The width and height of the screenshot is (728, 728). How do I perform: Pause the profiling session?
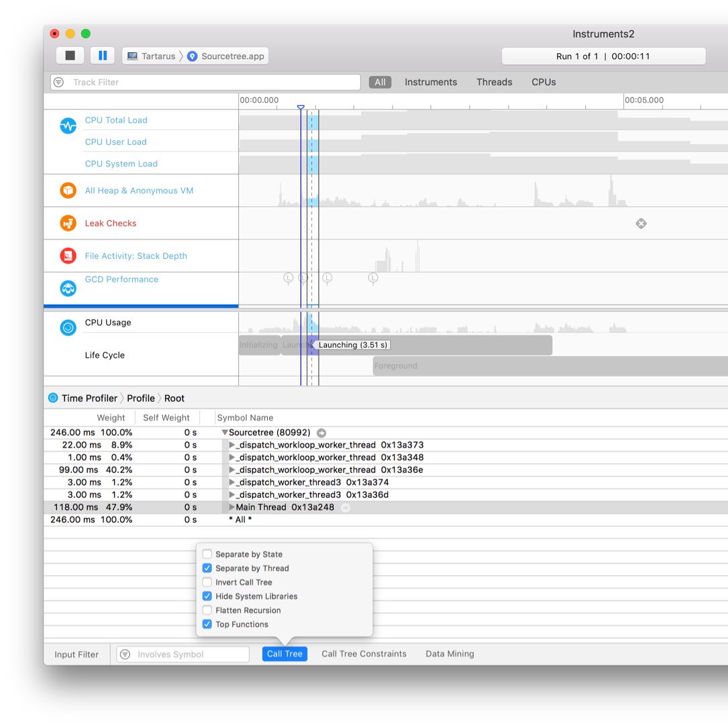point(103,56)
